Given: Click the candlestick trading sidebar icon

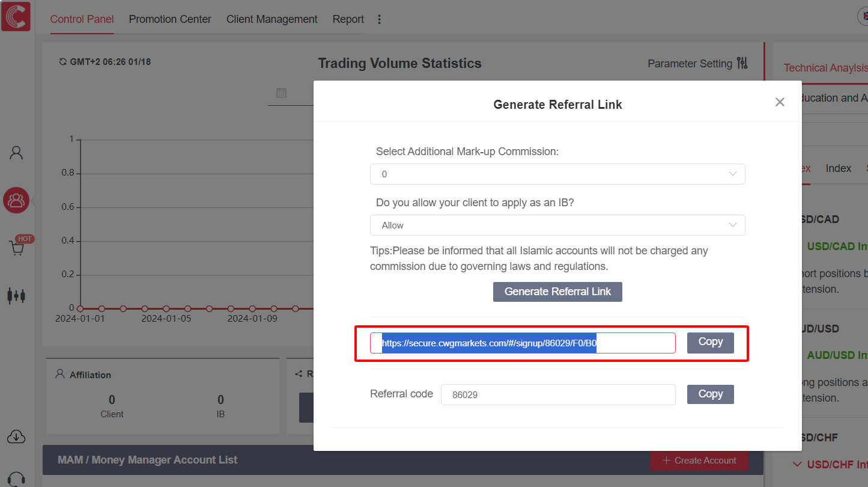Looking at the screenshot, I should [x=16, y=295].
